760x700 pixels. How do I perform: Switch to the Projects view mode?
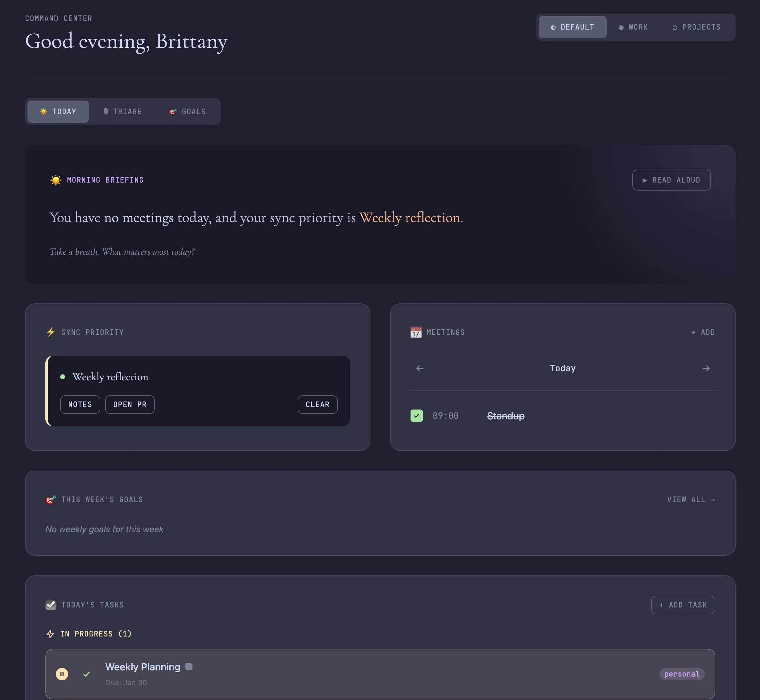(x=696, y=27)
